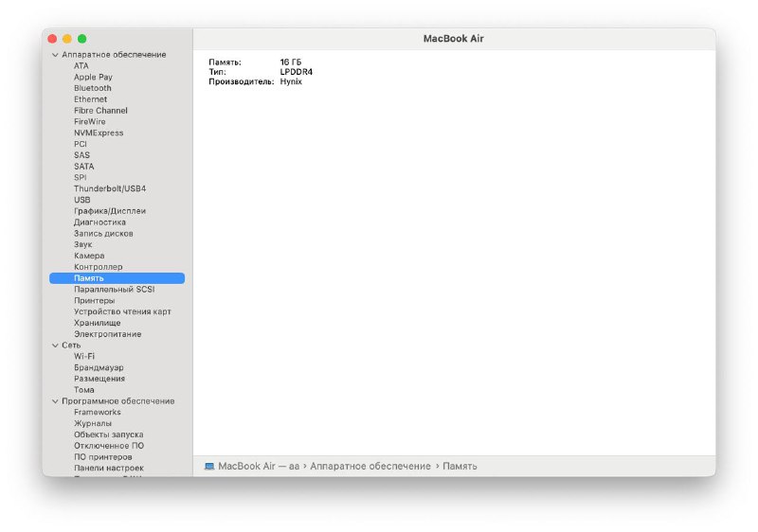This screenshot has width=758, height=532.
Task: Select Звук entry
Action: 82,244
